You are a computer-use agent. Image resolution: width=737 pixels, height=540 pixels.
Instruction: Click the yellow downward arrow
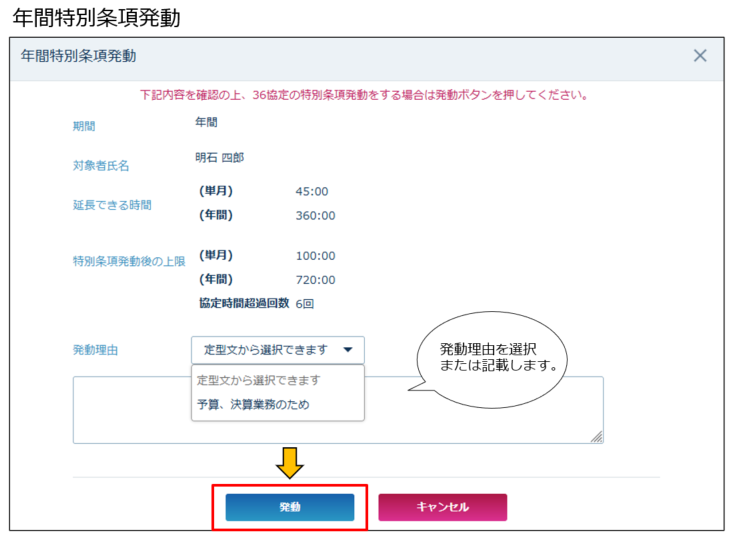click(290, 462)
